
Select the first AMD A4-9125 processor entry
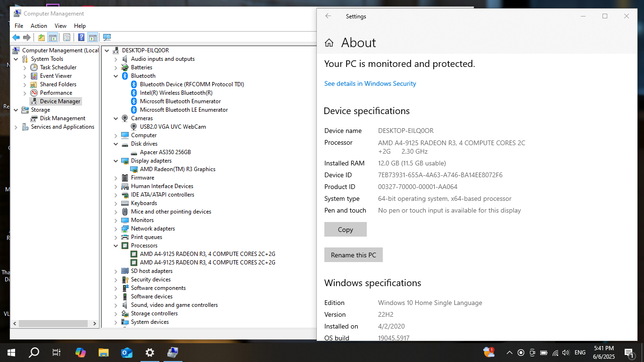click(207, 254)
